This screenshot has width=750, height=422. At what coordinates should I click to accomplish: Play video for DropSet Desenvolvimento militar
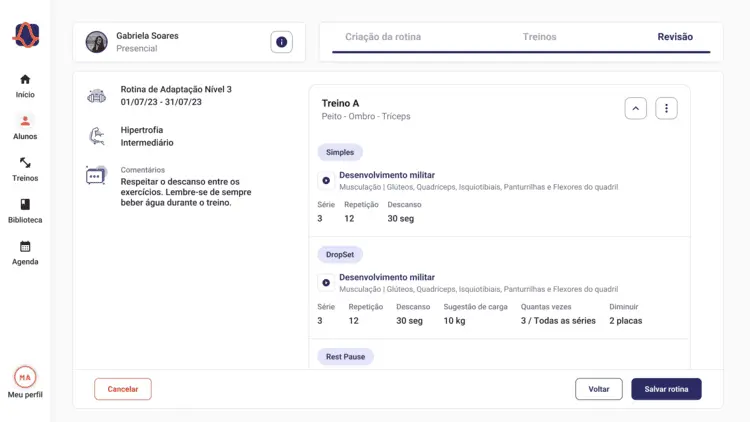coord(326,283)
